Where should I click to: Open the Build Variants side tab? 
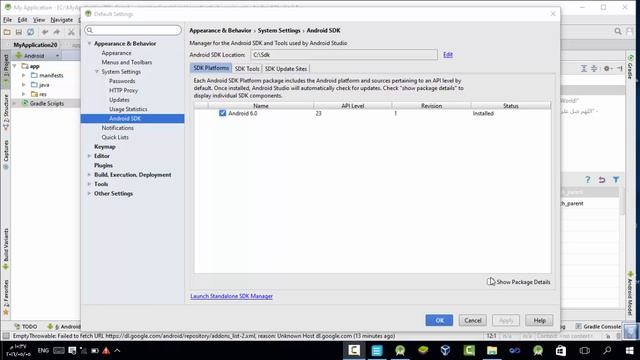click(x=6, y=249)
